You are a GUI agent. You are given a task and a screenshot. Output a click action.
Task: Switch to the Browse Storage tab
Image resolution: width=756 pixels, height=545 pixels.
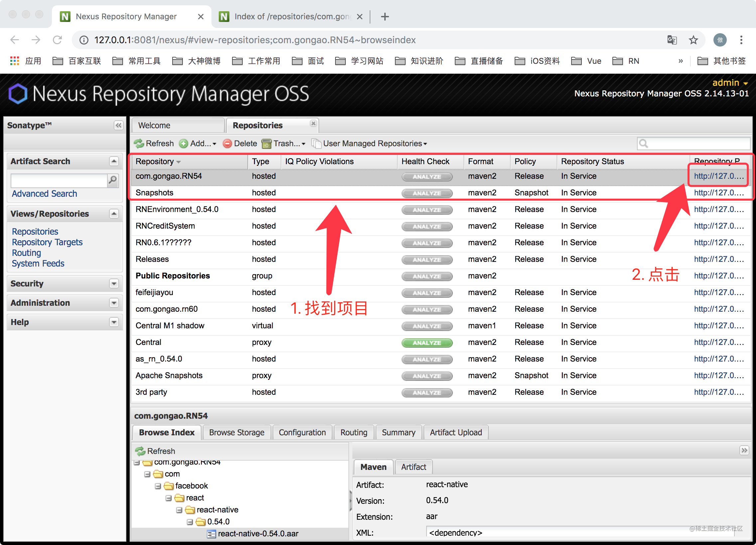tap(237, 432)
